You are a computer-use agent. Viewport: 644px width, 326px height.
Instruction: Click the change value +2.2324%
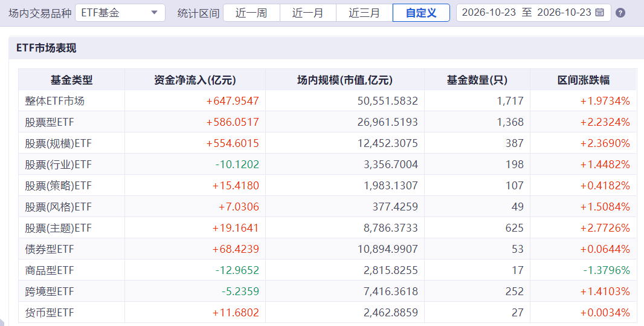[605, 122]
